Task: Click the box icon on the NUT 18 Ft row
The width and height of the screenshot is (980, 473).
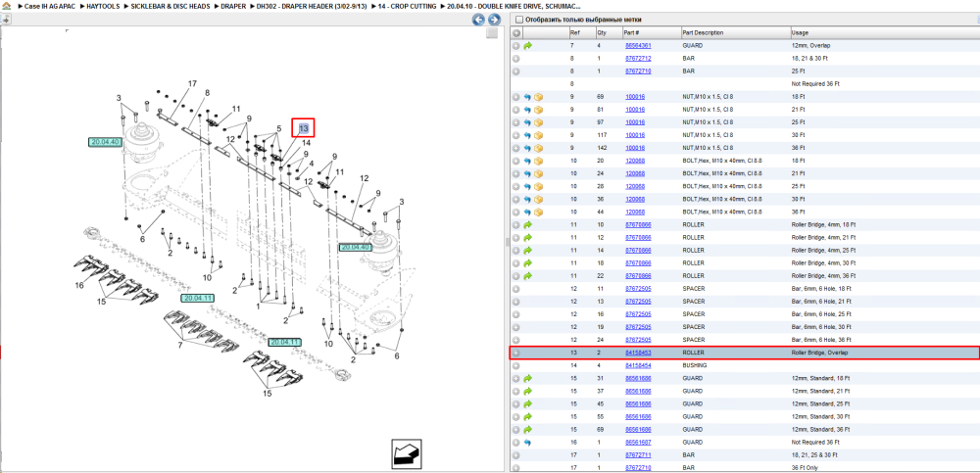Action: click(538, 97)
